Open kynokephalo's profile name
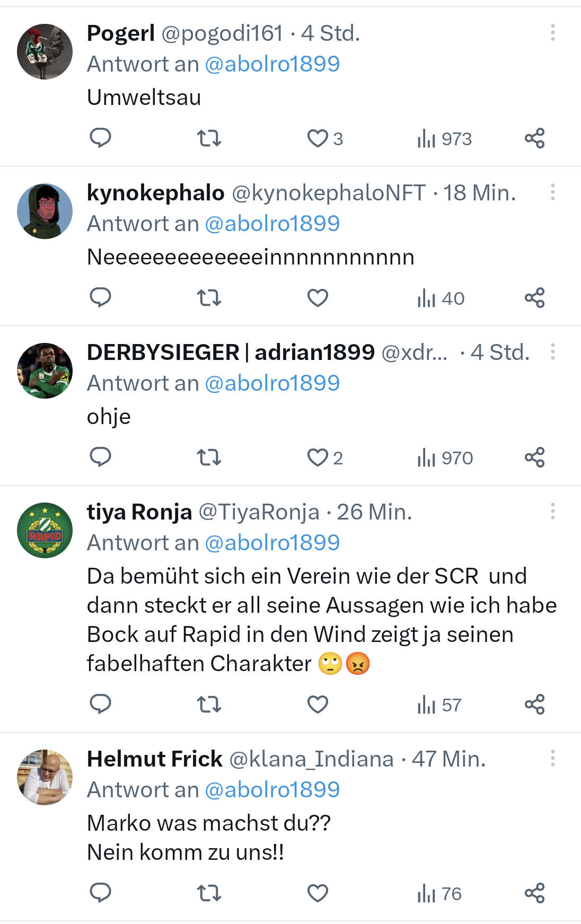Viewport: 581px width, 924px height. 155,193
